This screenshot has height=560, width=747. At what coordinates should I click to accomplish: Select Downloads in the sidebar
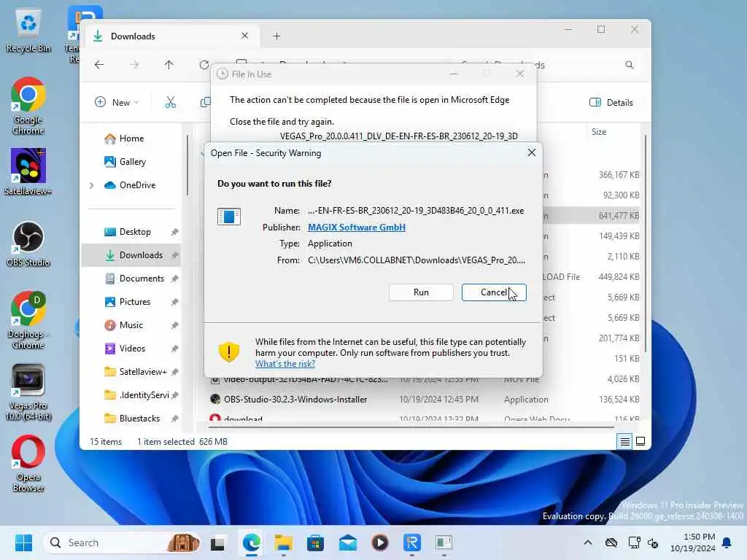[131, 254]
